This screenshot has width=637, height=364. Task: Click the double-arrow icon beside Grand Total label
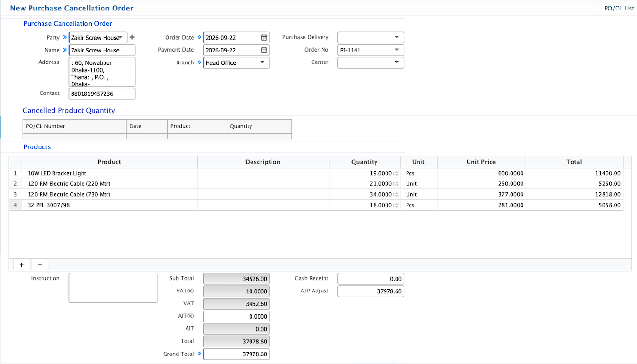click(x=199, y=354)
